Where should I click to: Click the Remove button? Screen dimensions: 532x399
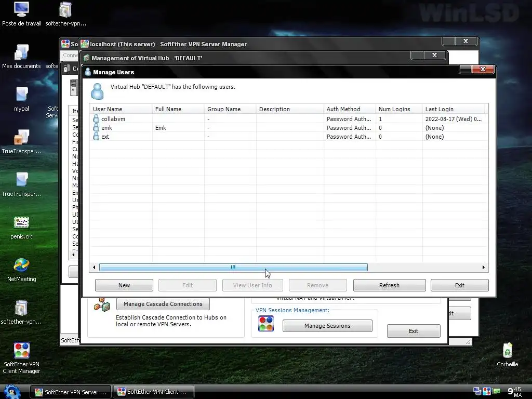(x=317, y=285)
